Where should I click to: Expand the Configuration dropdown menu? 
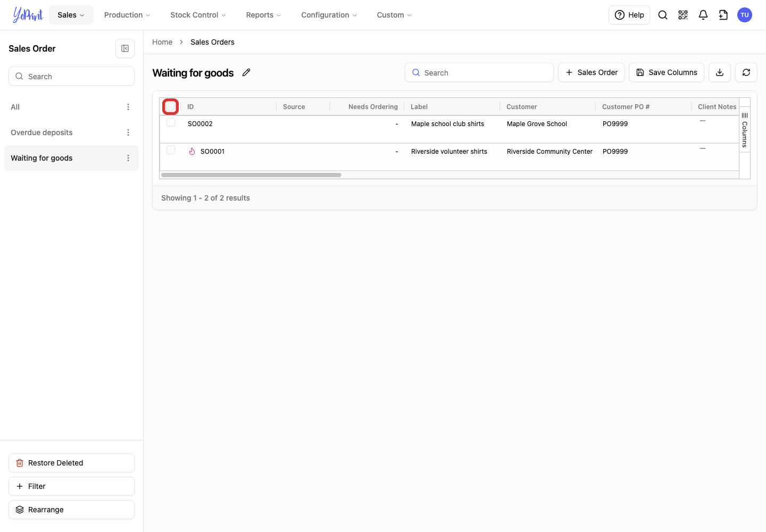click(x=329, y=15)
